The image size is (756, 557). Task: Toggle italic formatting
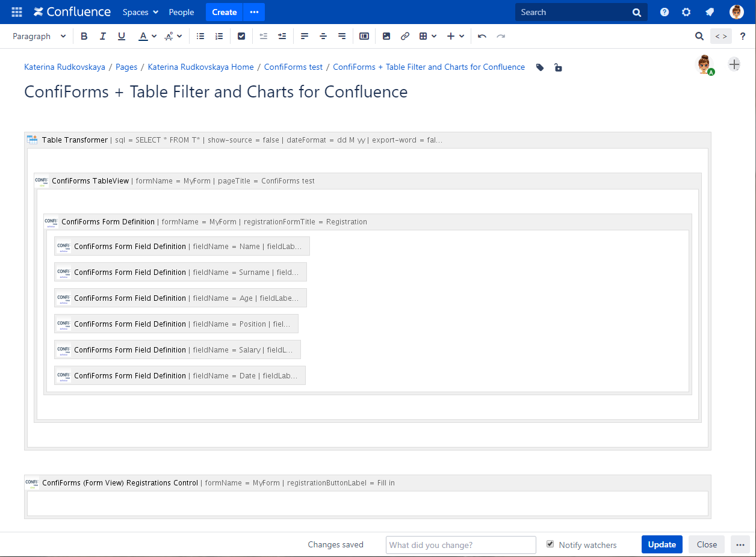tap(102, 36)
